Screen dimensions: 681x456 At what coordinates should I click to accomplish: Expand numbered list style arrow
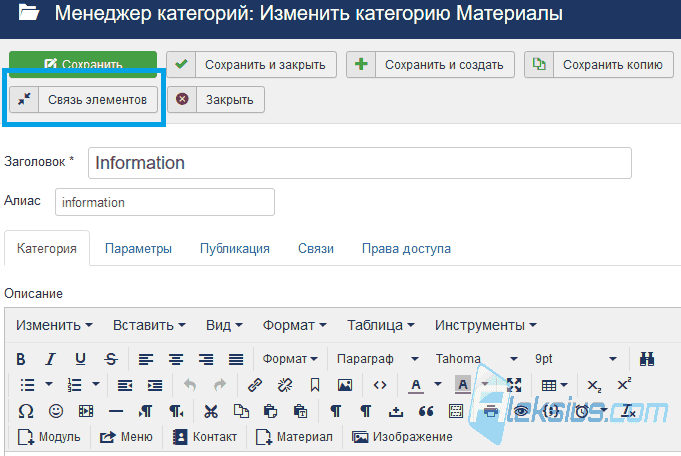pyautogui.click(x=96, y=384)
